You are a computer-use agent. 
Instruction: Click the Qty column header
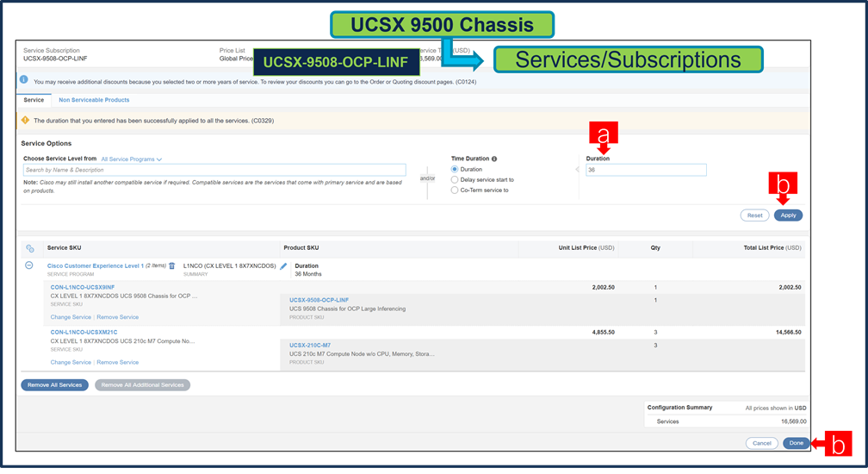point(655,248)
